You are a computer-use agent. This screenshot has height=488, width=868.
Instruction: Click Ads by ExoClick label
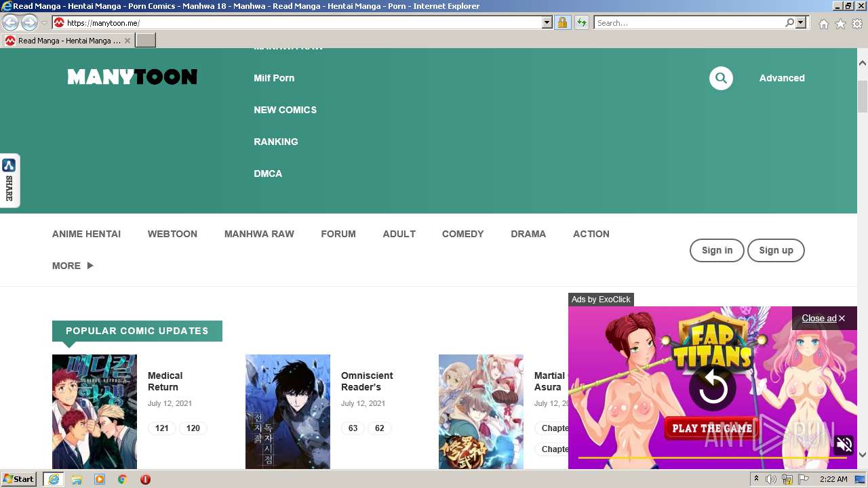601,300
